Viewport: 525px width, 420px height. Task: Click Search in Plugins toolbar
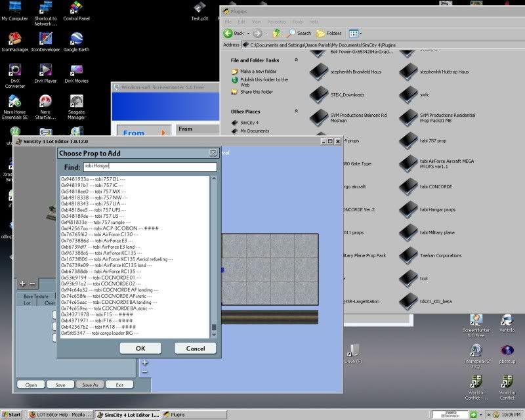tap(299, 33)
